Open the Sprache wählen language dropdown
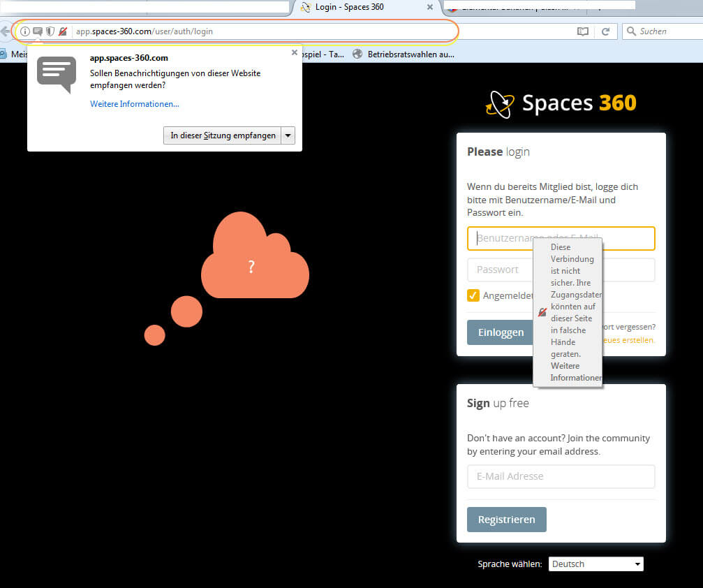The height and width of the screenshot is (588, 703). (x=595, y=564)
